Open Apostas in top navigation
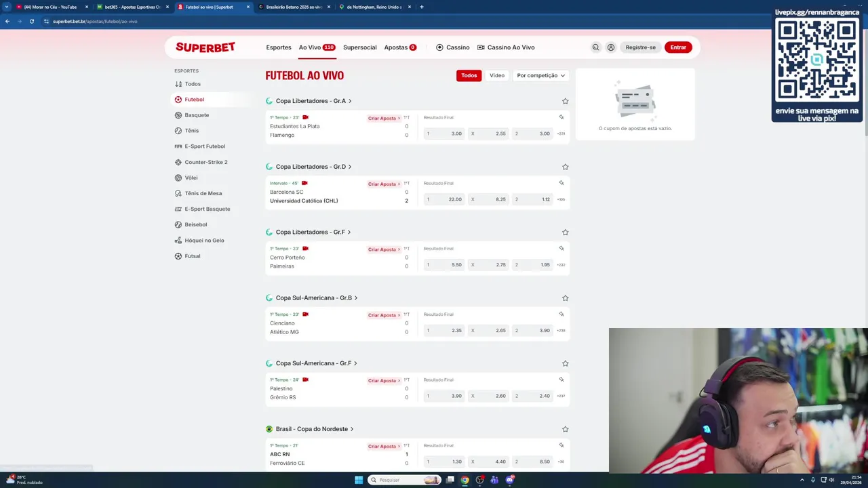 tap(400, 47)
